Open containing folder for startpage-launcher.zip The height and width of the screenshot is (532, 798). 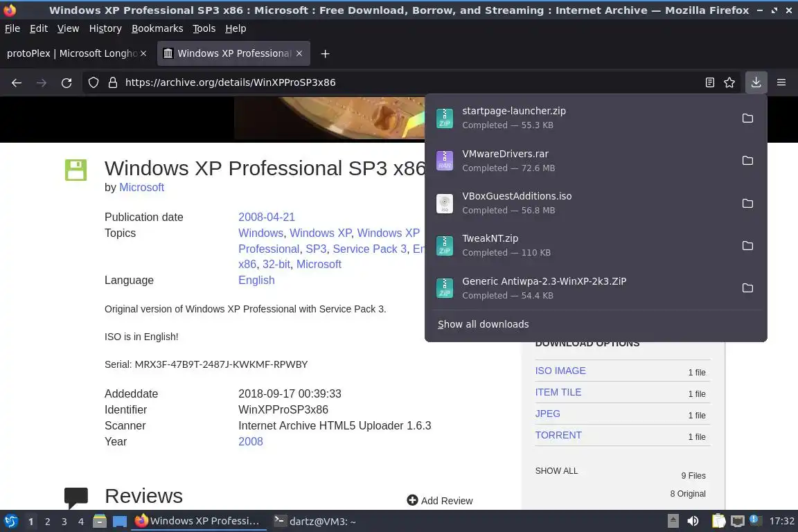(747, 118)
